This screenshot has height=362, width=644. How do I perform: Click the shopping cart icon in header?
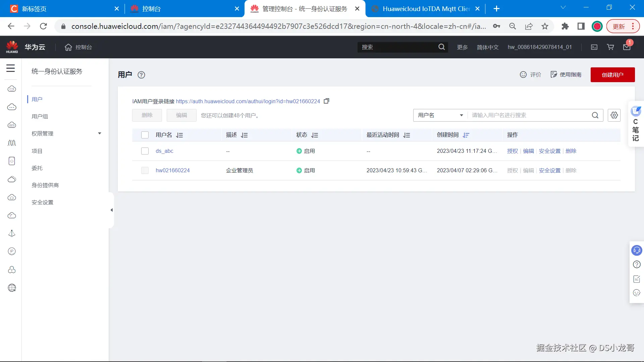[610, 47]
